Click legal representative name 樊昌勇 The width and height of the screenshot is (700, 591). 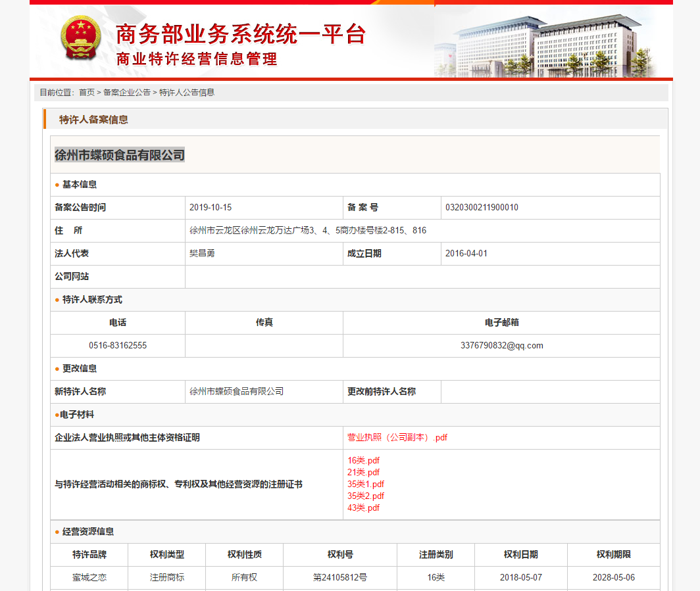(202, 253)
